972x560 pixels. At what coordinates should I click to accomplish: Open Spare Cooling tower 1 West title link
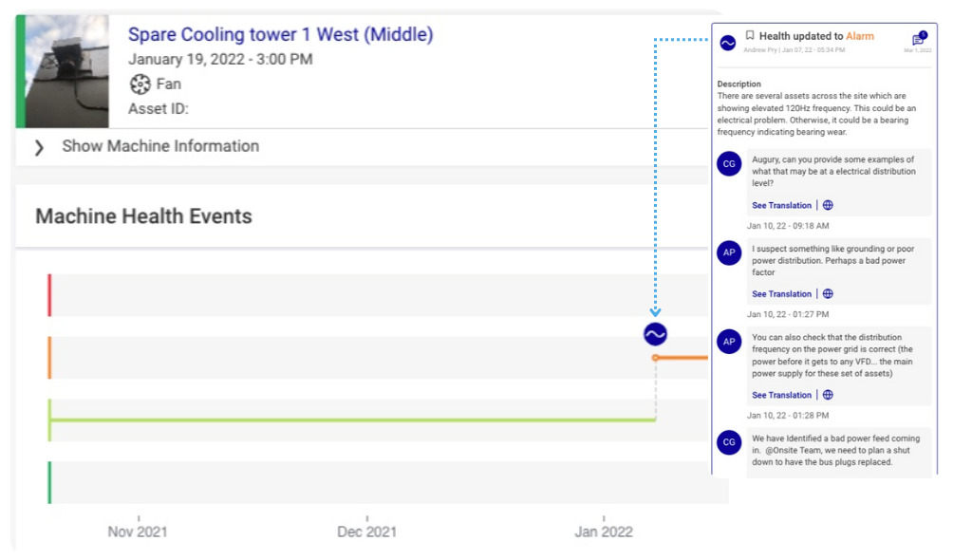[280, 34]
